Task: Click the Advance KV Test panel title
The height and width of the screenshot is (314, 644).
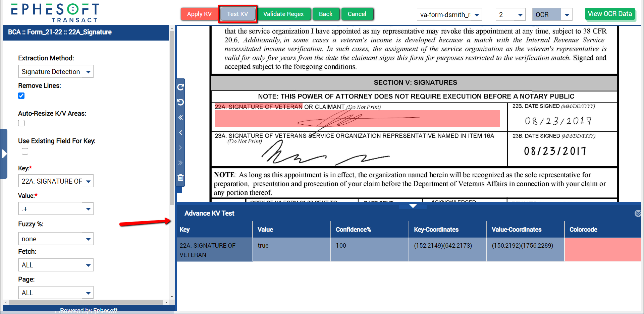Action: pyautogui.click(x=209, y=213)
